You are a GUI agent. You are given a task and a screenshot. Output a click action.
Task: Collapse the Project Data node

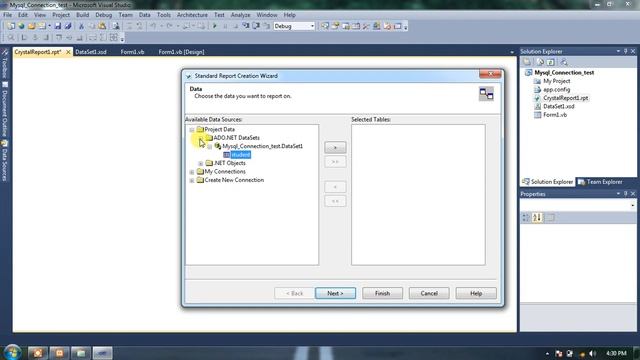coord(192,129)
